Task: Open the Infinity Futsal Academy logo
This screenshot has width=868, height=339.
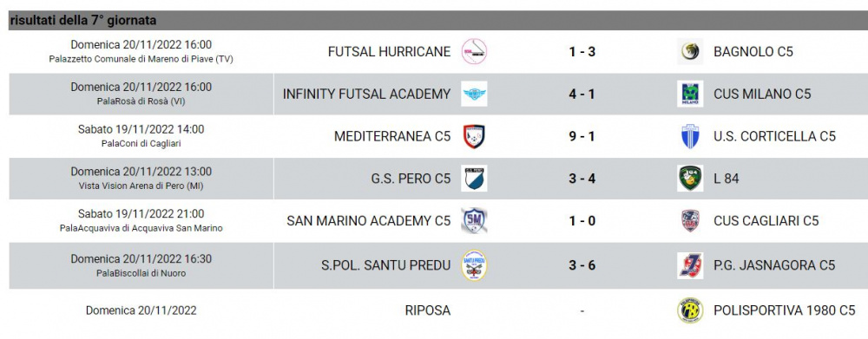Action: pos(474,94)
